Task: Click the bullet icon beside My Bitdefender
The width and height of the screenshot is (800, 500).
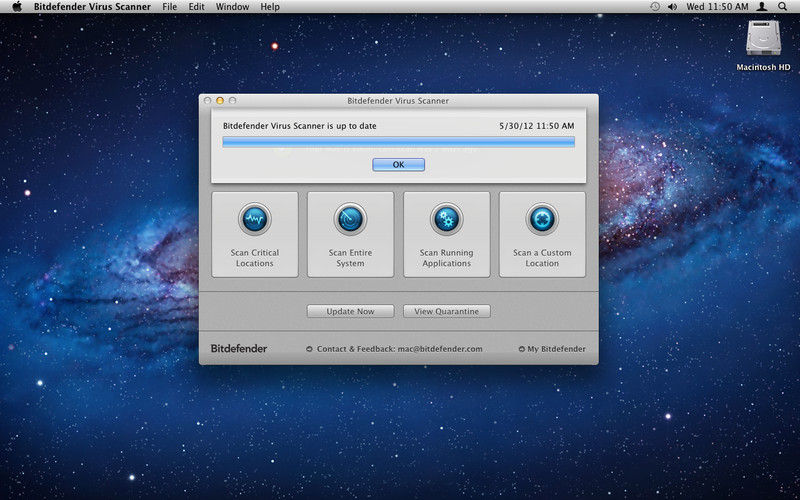Action: pyautogui.click(x=521, y=349)
